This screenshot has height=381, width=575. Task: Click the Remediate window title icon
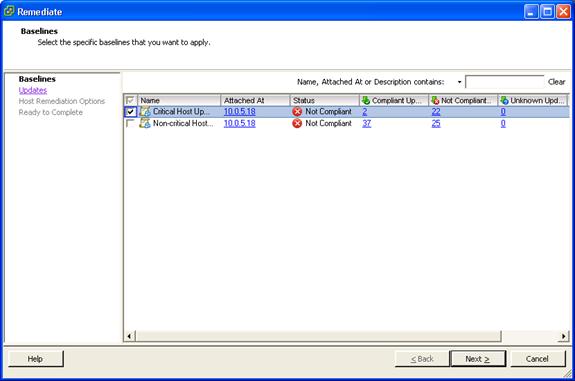9,11
